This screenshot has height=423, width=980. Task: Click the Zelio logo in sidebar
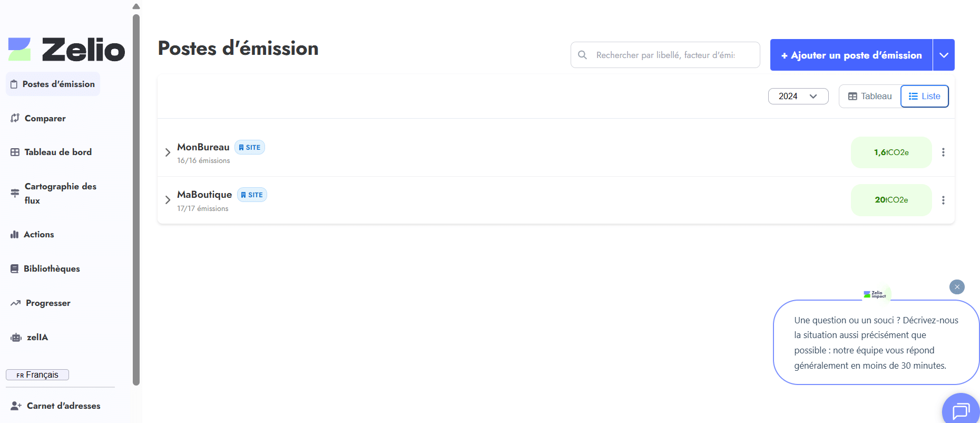click(x=66, y=50)
